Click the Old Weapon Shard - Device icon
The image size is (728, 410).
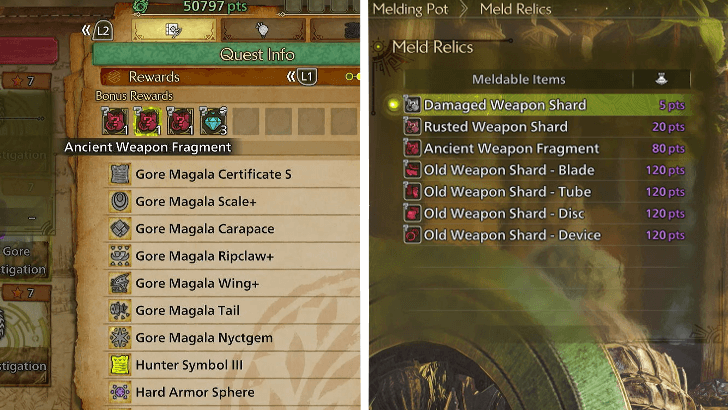(412, 235)
